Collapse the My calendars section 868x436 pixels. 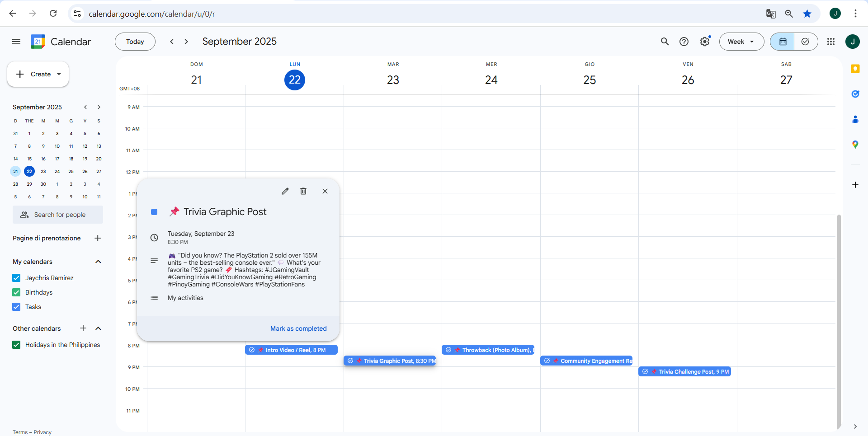pos(98,262)
